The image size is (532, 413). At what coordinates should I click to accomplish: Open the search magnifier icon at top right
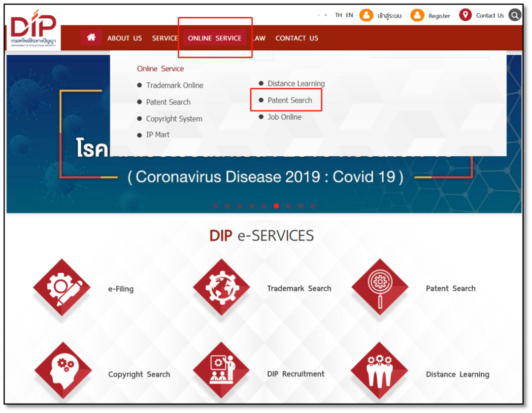[515, 15]
